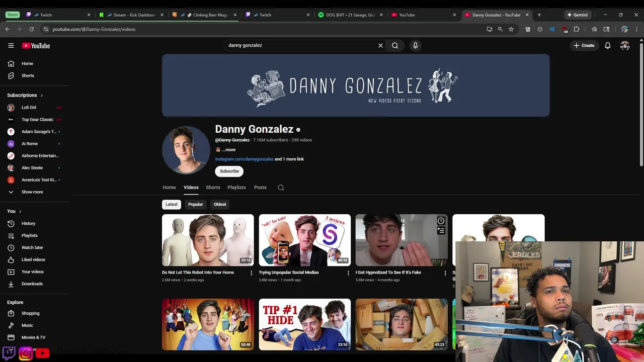Click the Create button
Viewport: 644px width, 362px height.
(x=584, y=45)
